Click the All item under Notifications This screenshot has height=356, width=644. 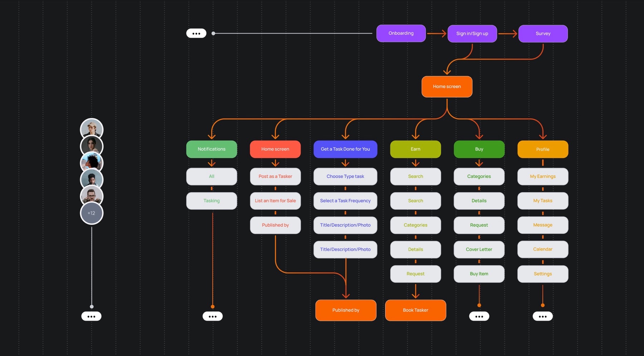click(x=211, y=177)
